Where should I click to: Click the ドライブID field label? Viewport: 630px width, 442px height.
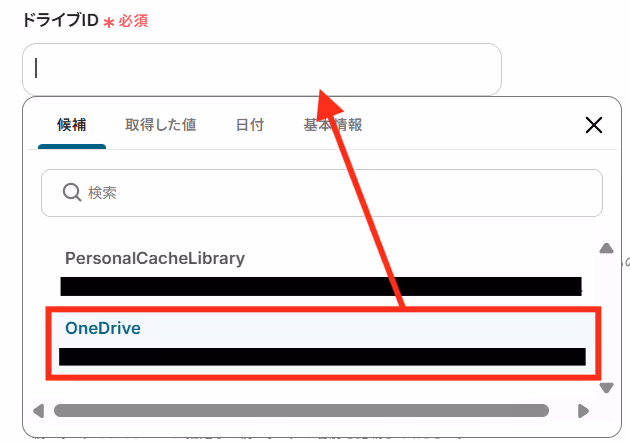pos(60,20)
